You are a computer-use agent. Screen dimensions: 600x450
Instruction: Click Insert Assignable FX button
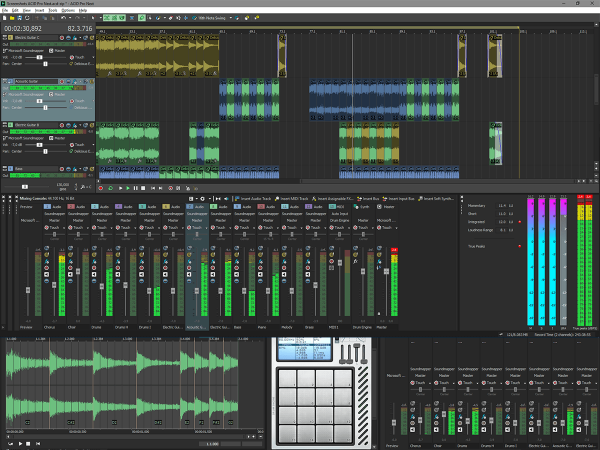pos(332,199)
